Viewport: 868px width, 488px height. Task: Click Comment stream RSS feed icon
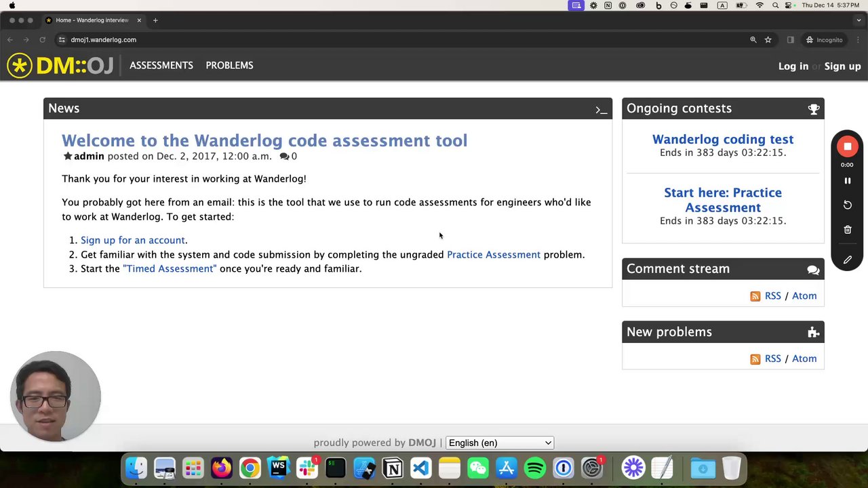pos(755,296)
